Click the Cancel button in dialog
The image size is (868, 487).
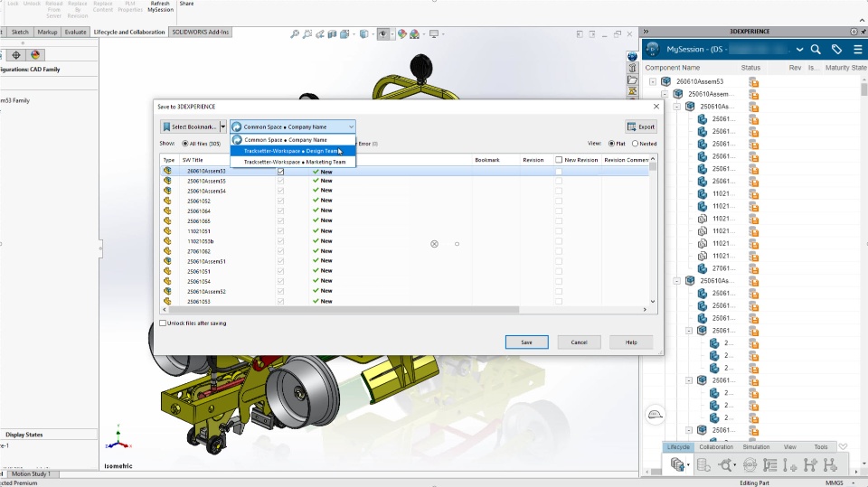pyautogui.click(x=579, y=342)
